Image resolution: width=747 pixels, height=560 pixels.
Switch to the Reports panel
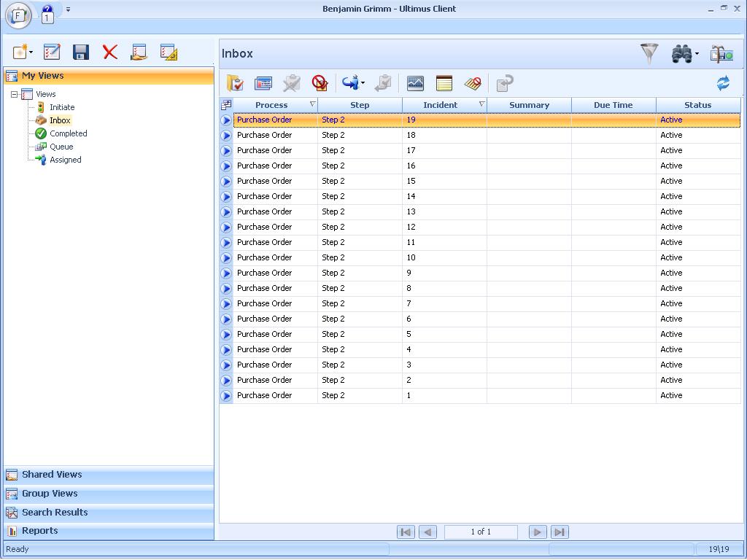(109, 531)
